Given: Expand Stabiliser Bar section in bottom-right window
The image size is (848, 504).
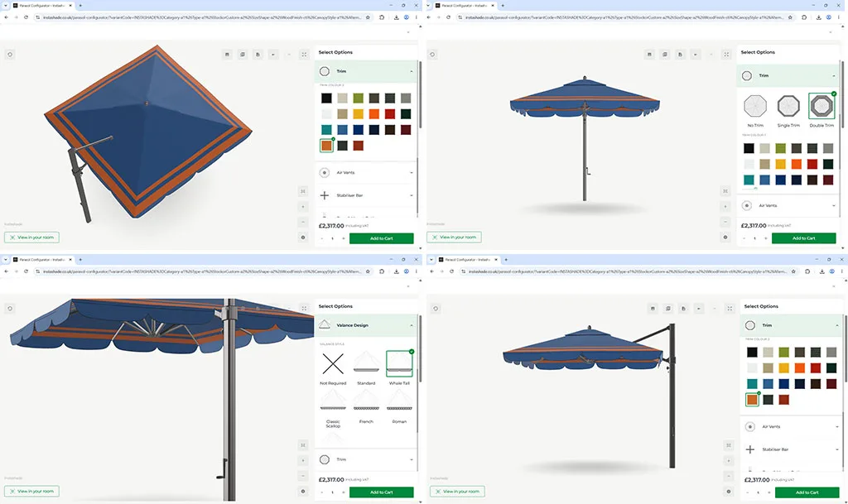Looking at the screenshot, I should point(792,449).
